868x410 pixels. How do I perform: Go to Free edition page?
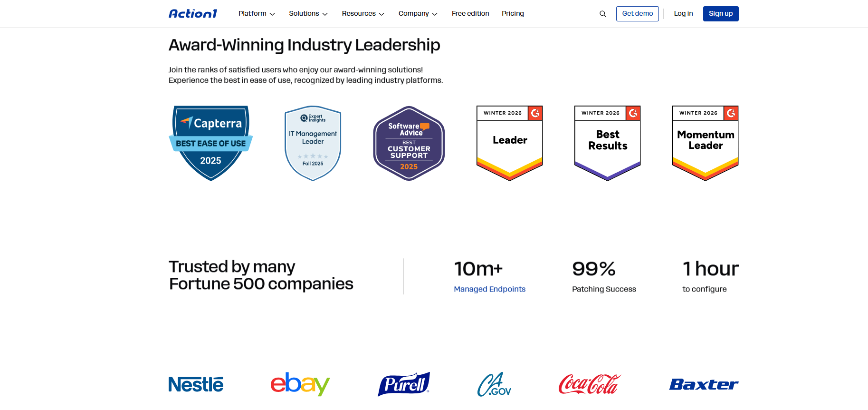[x=470, y=14]
